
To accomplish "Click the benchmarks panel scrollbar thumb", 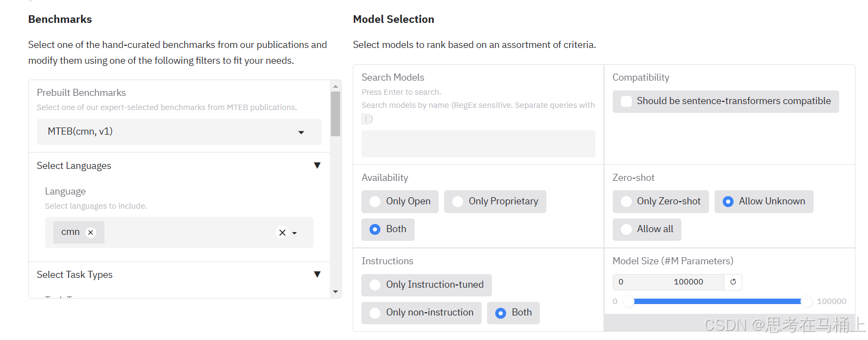I will (335, 113).
